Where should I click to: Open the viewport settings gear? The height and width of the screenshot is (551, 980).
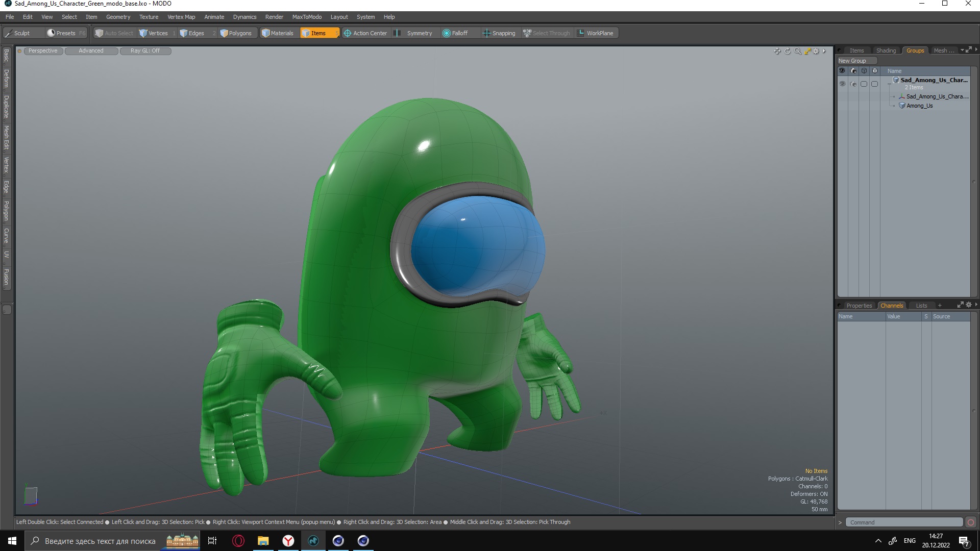tap(816, 51)
